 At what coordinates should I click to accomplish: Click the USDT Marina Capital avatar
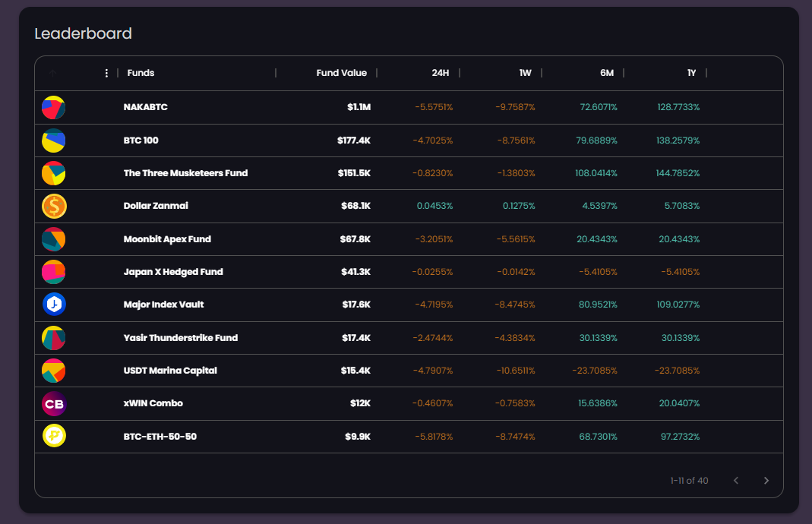(53, 371)
